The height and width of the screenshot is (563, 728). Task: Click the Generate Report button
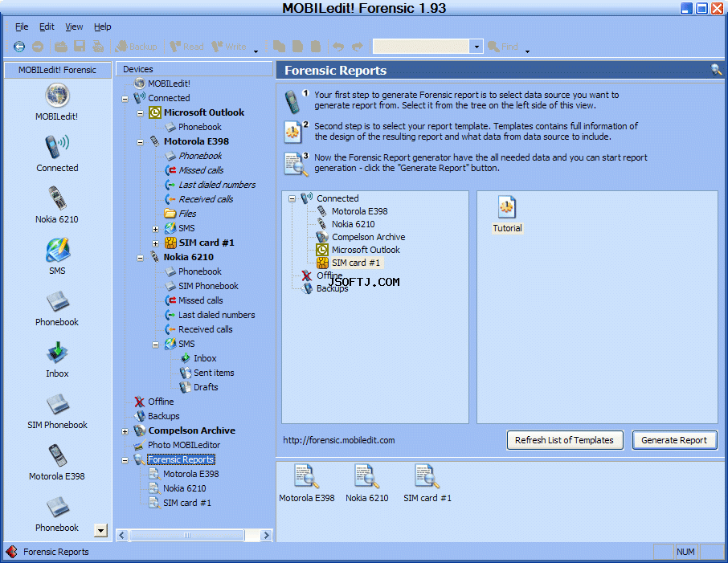tap(674, 440)
